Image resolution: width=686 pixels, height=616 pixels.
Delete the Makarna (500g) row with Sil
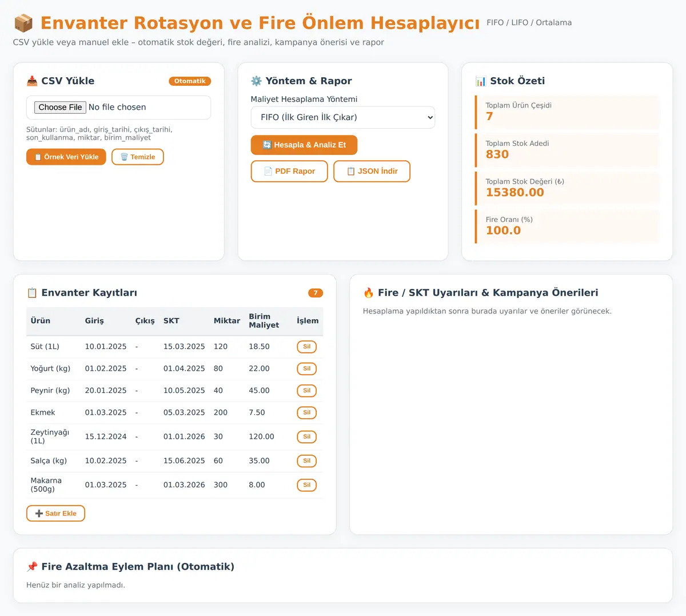307,485
